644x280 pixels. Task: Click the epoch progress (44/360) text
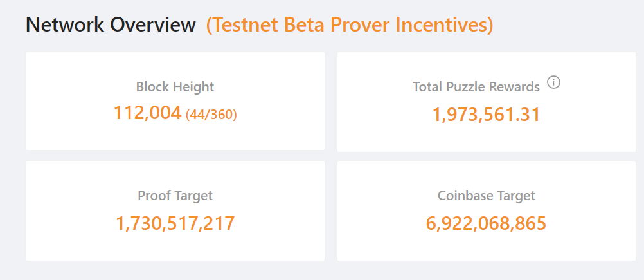click(211, 115)
